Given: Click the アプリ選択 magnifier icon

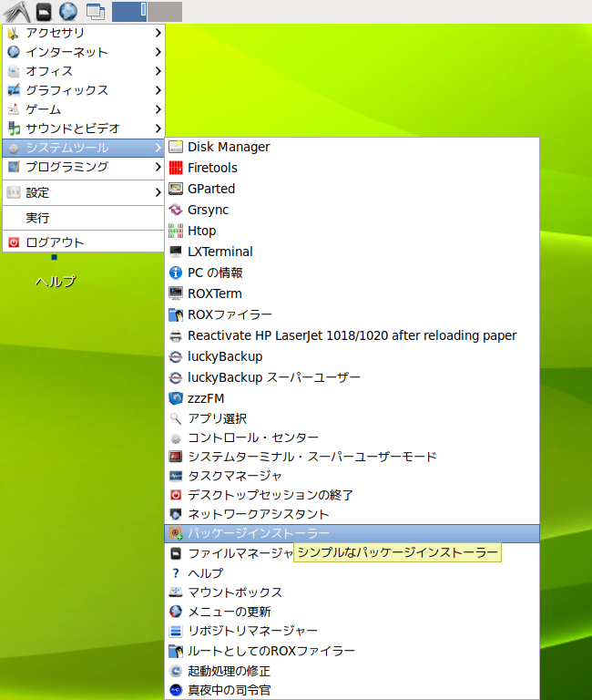Looking at the screenshot, I should click(x=176, y=418).
